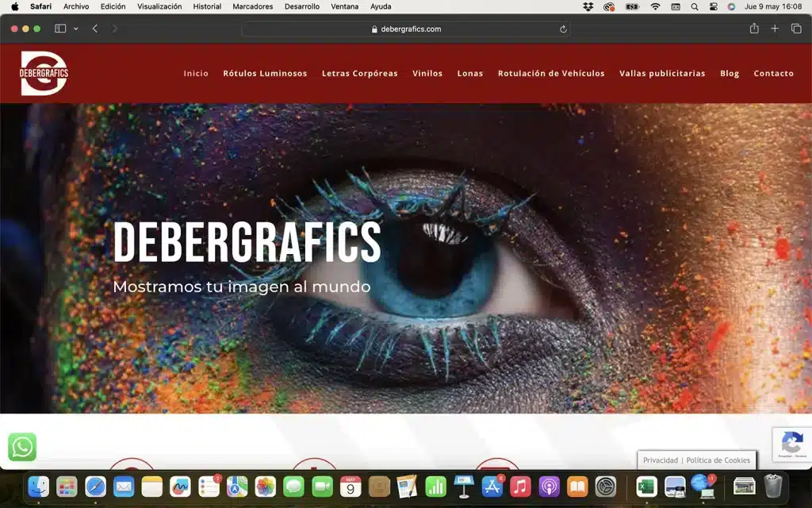This screenshot has width=812, height=508.
Task: Open the Apple menu
Action: (x=14, y=6)
